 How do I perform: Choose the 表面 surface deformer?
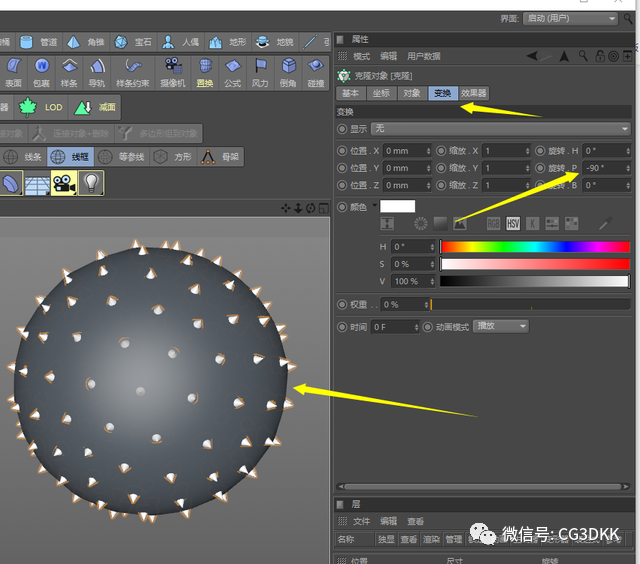pyautogui.click(x=13, y=73)
